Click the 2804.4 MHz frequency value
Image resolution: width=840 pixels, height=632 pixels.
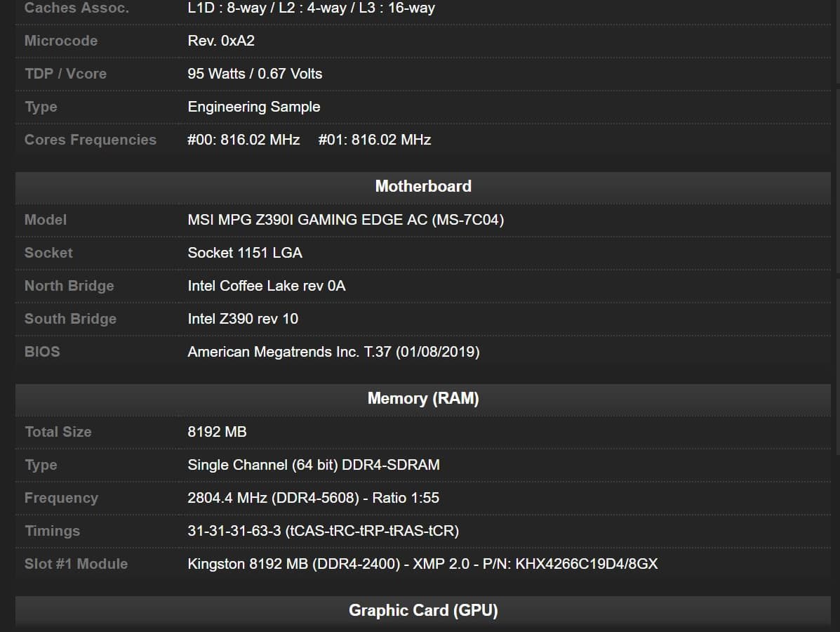point(313,497)
